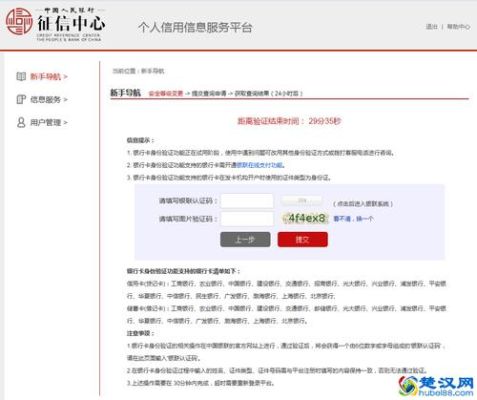Click the 银行卡身份验证功能支持的银行卡清单如下 heading

183,271
